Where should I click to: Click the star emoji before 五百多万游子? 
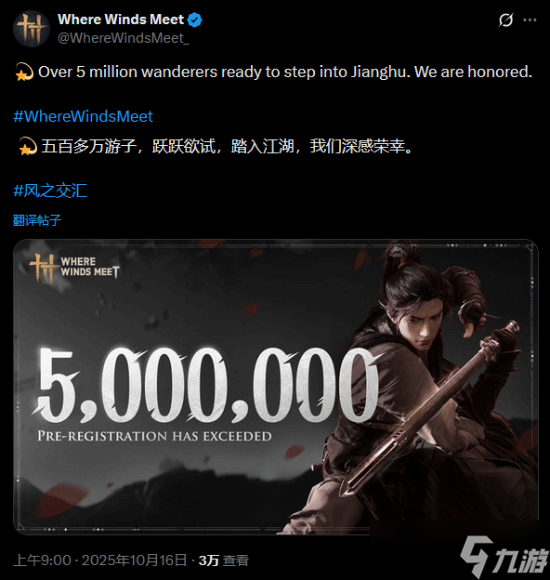27,146
